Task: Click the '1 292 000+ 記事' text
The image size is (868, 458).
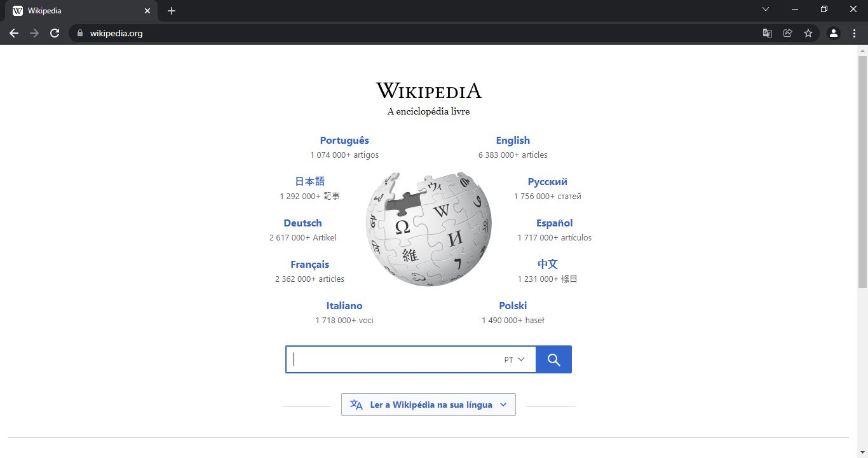Action: (x=310, y=197)
